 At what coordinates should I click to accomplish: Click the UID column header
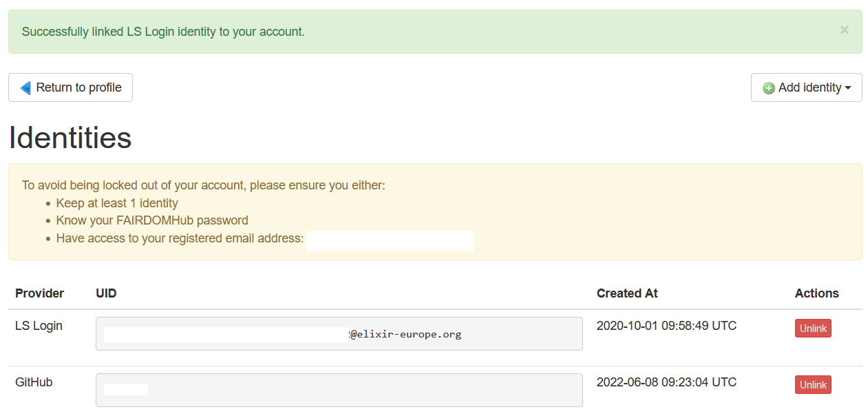106,293
